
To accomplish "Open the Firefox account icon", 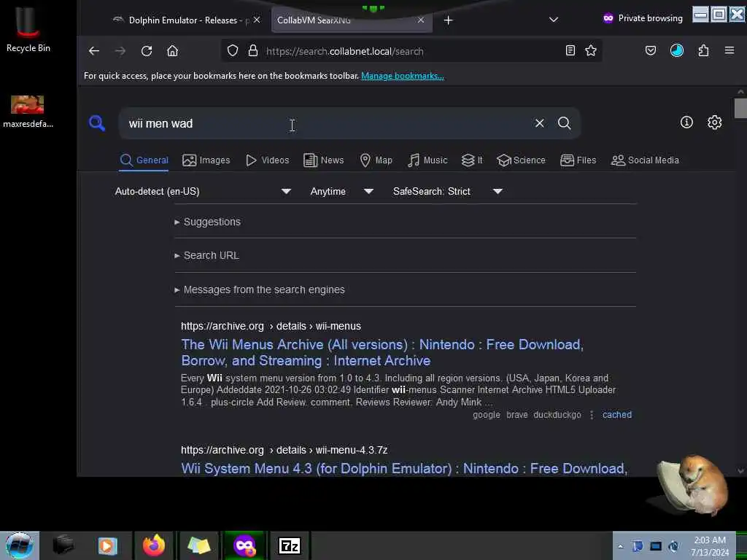I will (x=676, y=50).
